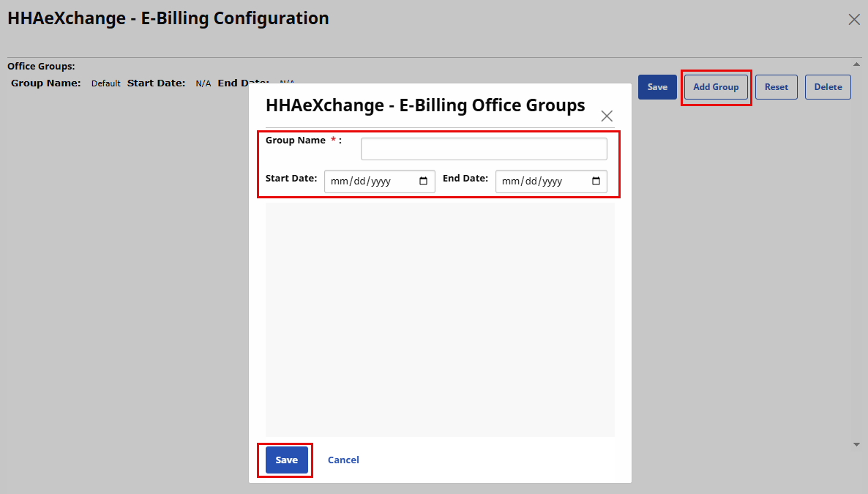Click the scrollbar up arrow

pyautogui.click(x=856, y=64)
